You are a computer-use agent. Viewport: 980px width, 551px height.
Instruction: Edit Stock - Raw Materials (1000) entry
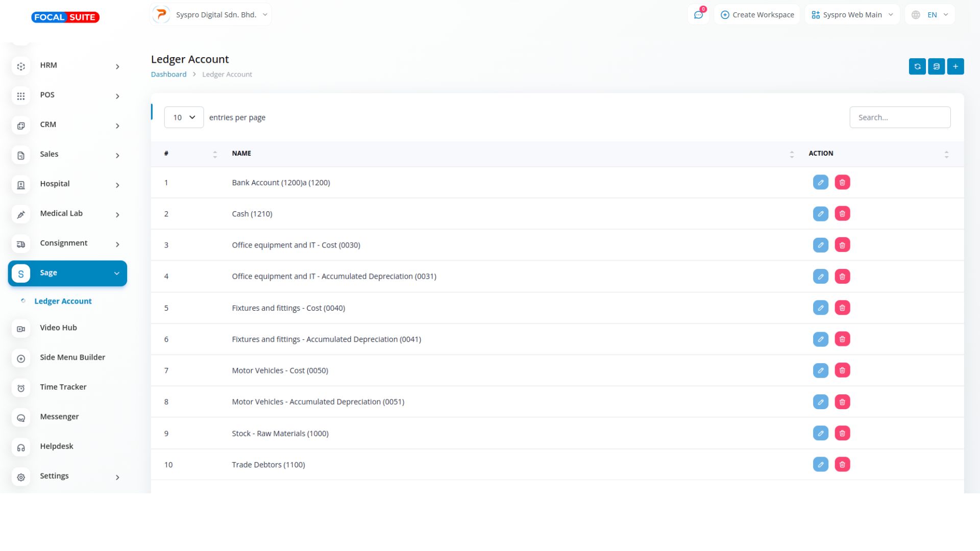click(x=820, y=433)
